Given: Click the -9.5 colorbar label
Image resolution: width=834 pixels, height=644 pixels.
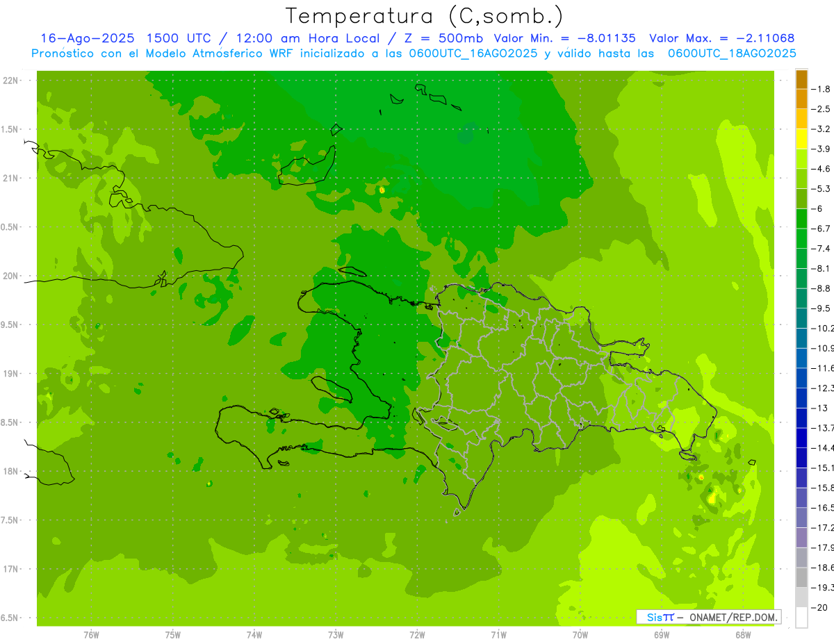Looking at the screenshot, I should click(x=821, y=308).
